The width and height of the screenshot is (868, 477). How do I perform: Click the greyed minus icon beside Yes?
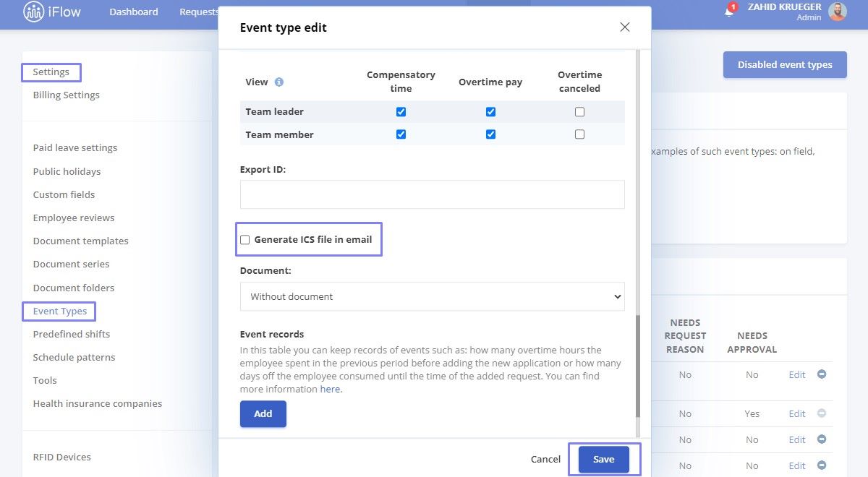tap(822, 413)
